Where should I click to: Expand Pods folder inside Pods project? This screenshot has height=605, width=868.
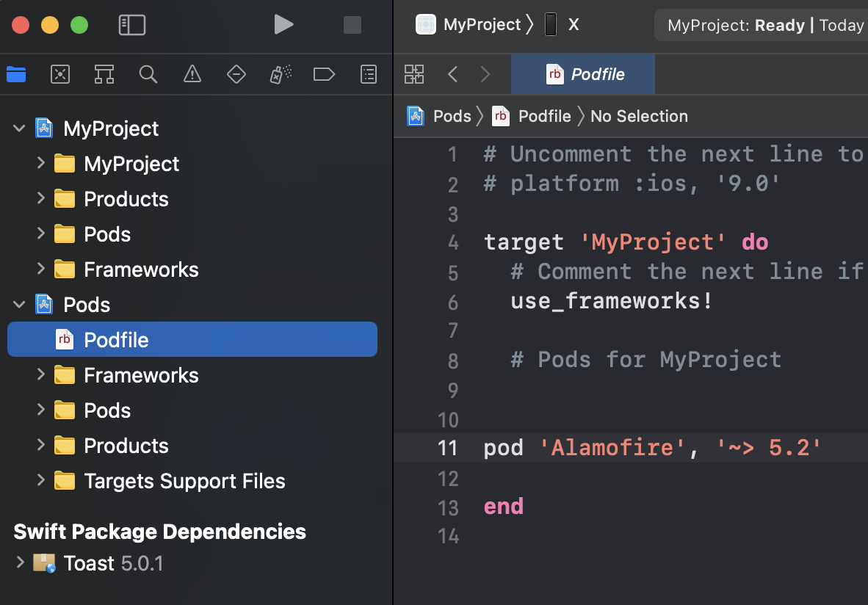(x=40, y=410)
